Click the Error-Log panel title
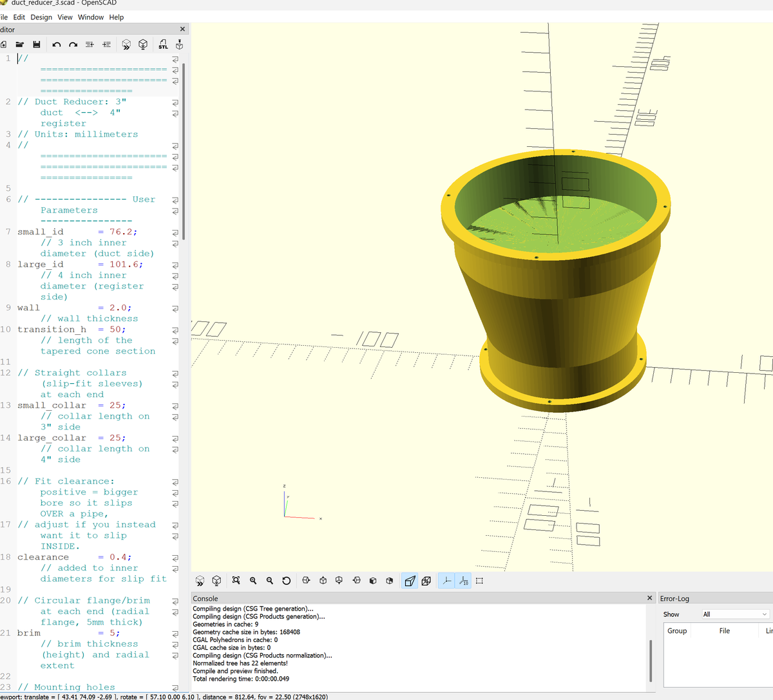The image size is (773, 700). pos(674,598)
